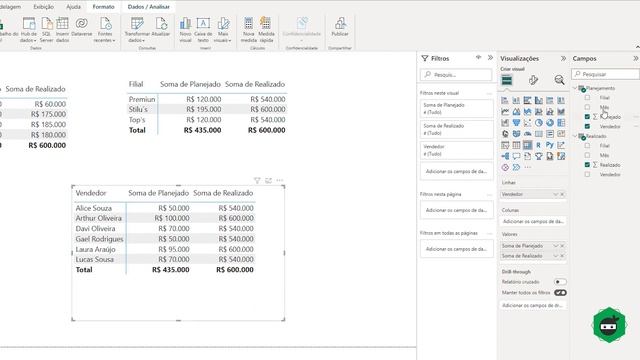The image size is (640, 360).
Task: Open Soma de Realizado field dropdown
Action: [556, 256]
